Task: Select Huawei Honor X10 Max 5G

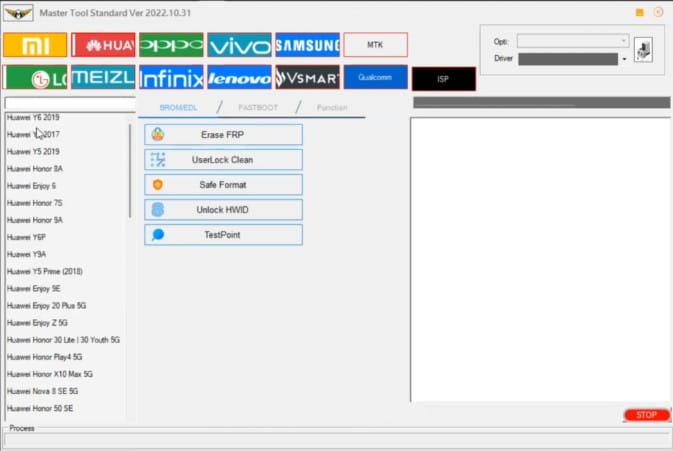Action: point(50,375)
